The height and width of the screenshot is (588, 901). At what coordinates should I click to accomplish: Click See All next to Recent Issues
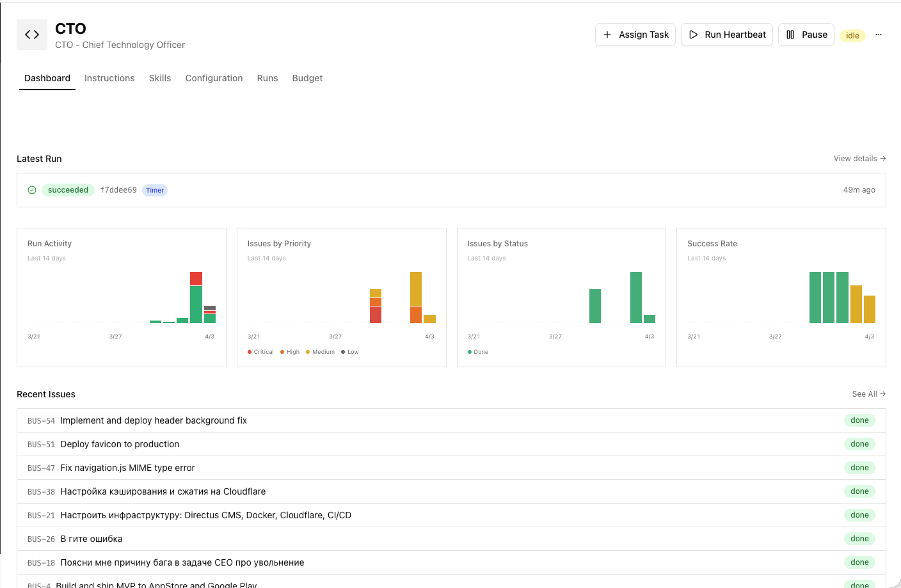tap(868, 393)
